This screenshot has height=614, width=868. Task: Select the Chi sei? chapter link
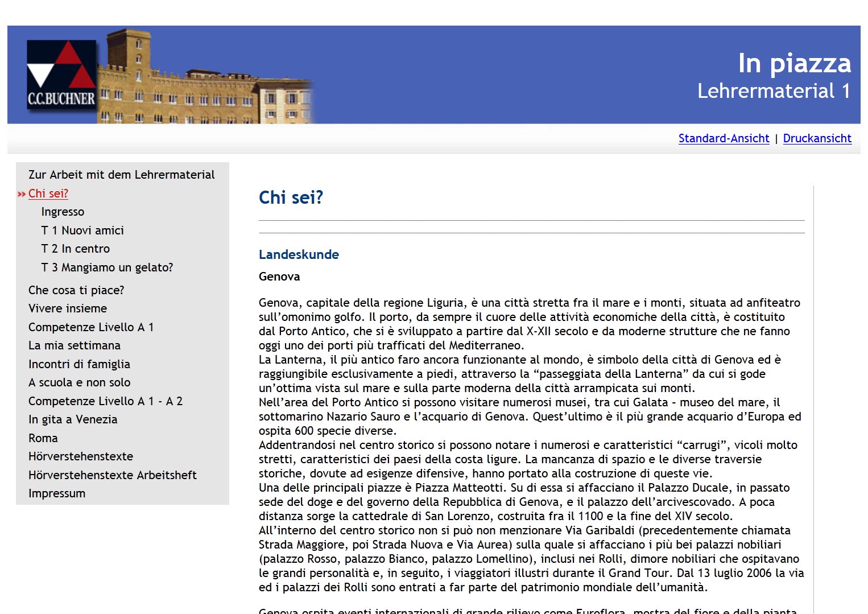[48, 193]
